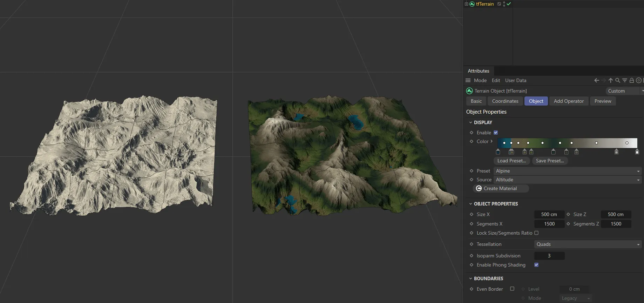Click the keyframe diamond beside Enable Phong Shading
This screenshot has height=303, width=644.
point(472,265)
